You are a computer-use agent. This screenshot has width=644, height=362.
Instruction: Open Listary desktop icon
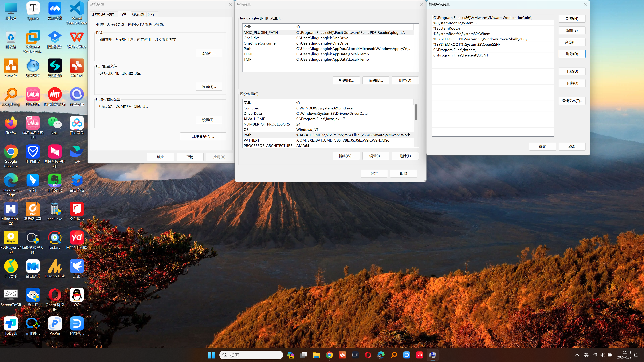(x=55, y=240)
